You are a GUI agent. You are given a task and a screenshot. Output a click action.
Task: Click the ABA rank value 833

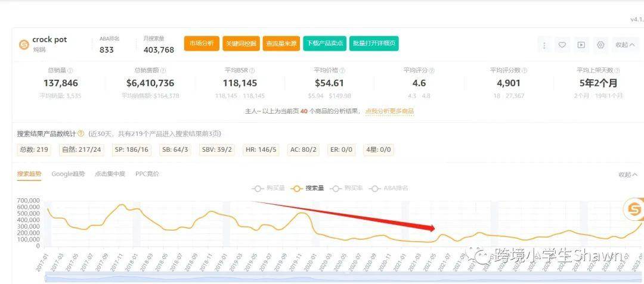coord(106,49)
